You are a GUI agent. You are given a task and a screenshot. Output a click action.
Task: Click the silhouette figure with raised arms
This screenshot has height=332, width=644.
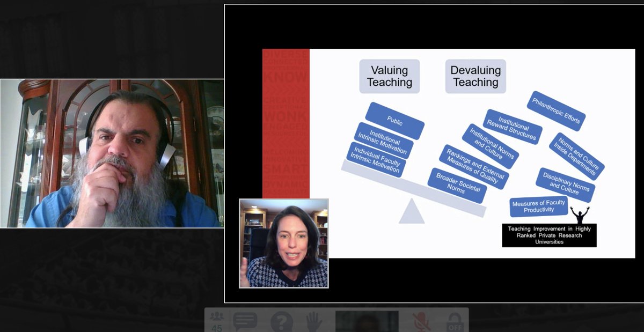pos(580,215)
